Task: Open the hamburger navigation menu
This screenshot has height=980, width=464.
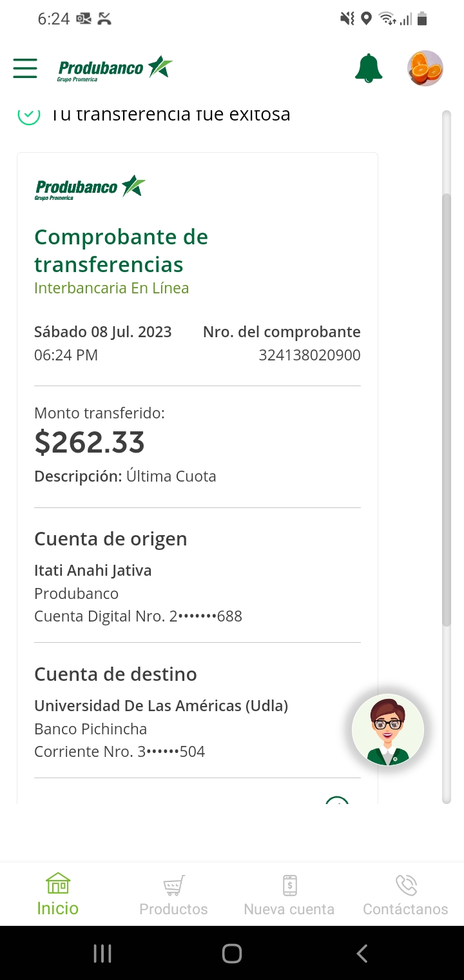Action: pyautogui.click(x=25, y=68)
